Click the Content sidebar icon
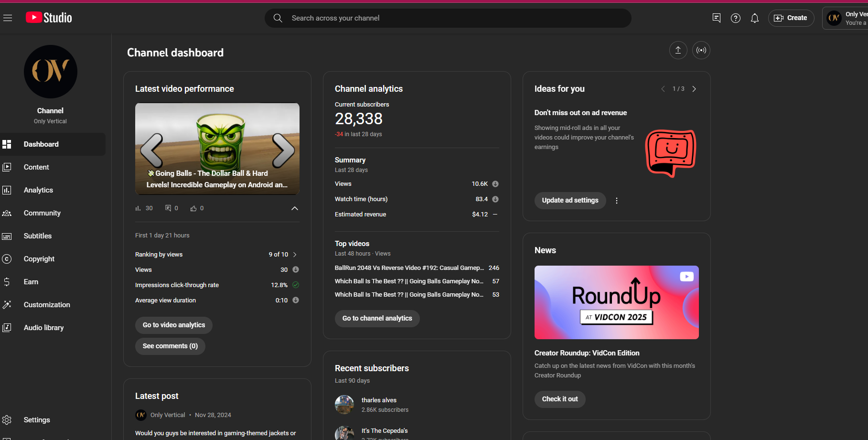Image resolution: width=868 pixels, height=440 pixels. pyautogui.click(x=7, y=167)
